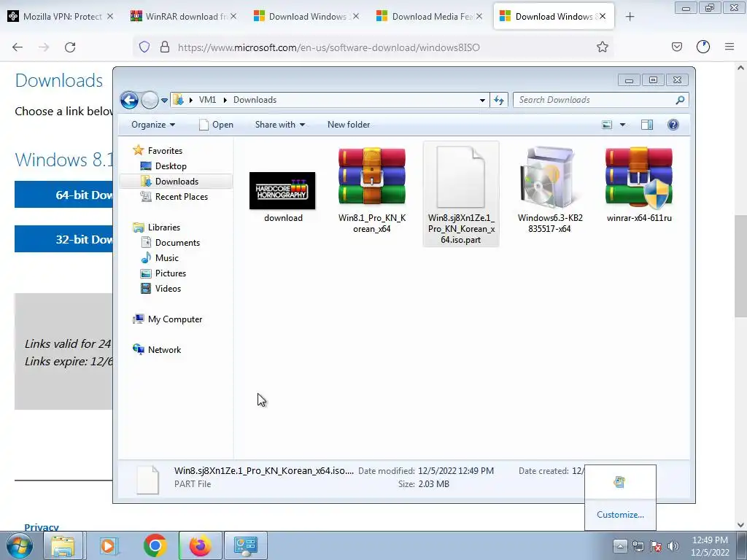Select the Win8.1_Pro_KN_Korean_x64 WinRAR archive icon
Screen dimensions: 747x560
pyautogui.click(x=371, y=177)
